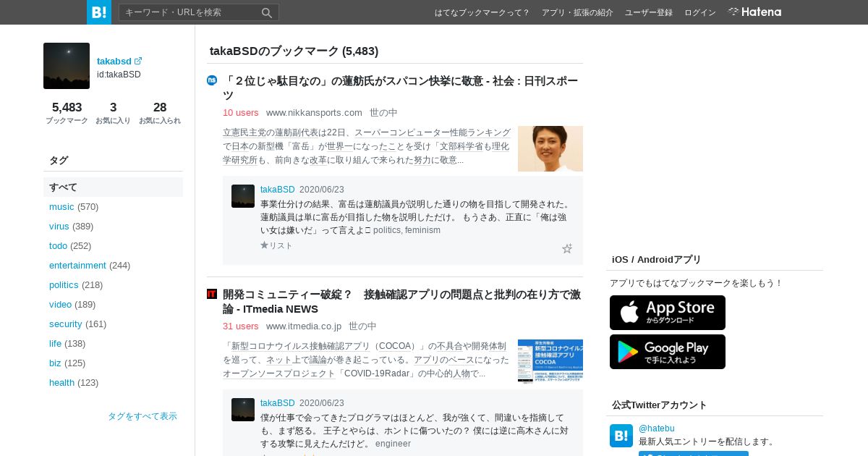Open the Google Play download badge
Screen dimensions: 868x456
pyautogui.click(x=668, y=352)
